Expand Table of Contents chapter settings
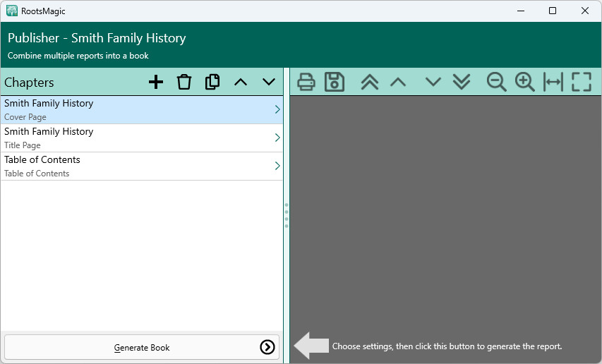602x364 pixels. point(277,166)
